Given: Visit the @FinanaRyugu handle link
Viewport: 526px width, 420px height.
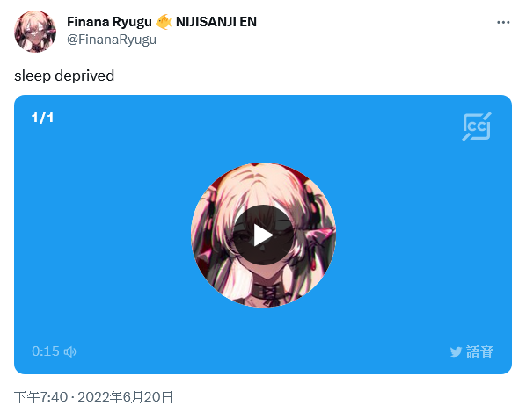Looking at the screenshot, I should 112,40.
